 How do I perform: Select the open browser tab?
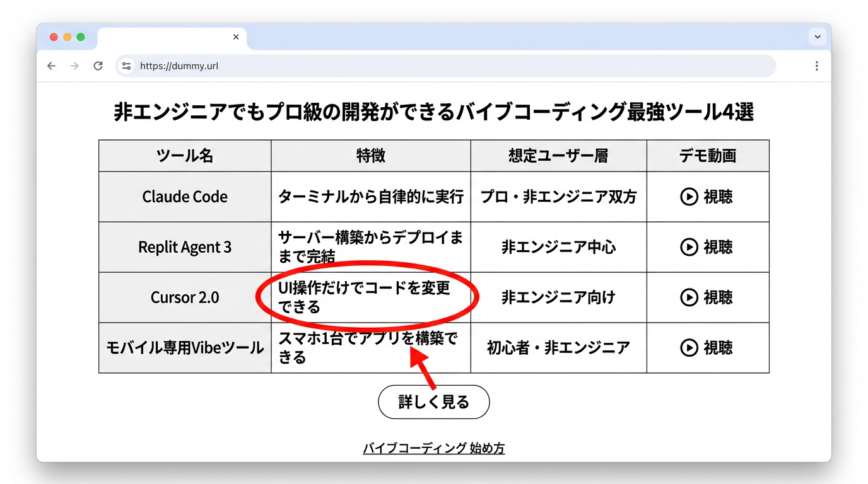click(x=164, y=37)
